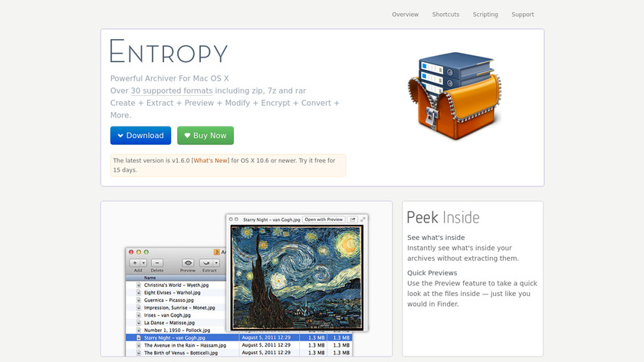Click the blue Download button
644x362 pixels.
[x=140, y=136]
